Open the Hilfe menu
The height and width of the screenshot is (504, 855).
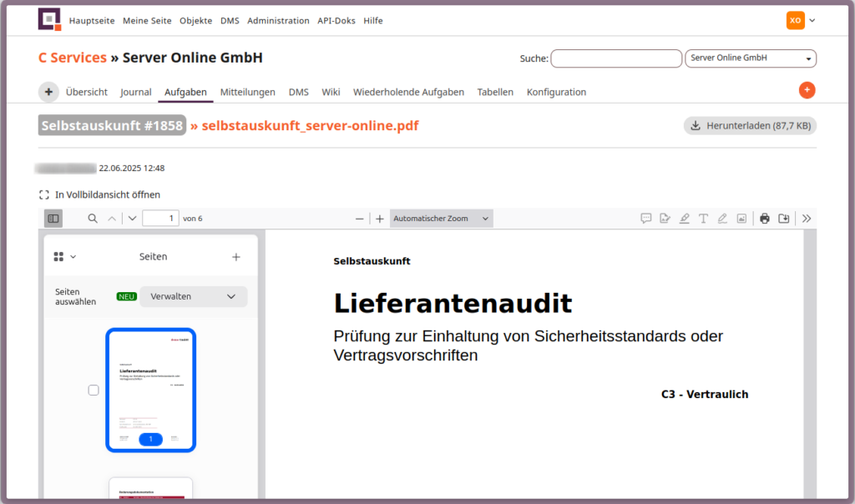[373, 21]
